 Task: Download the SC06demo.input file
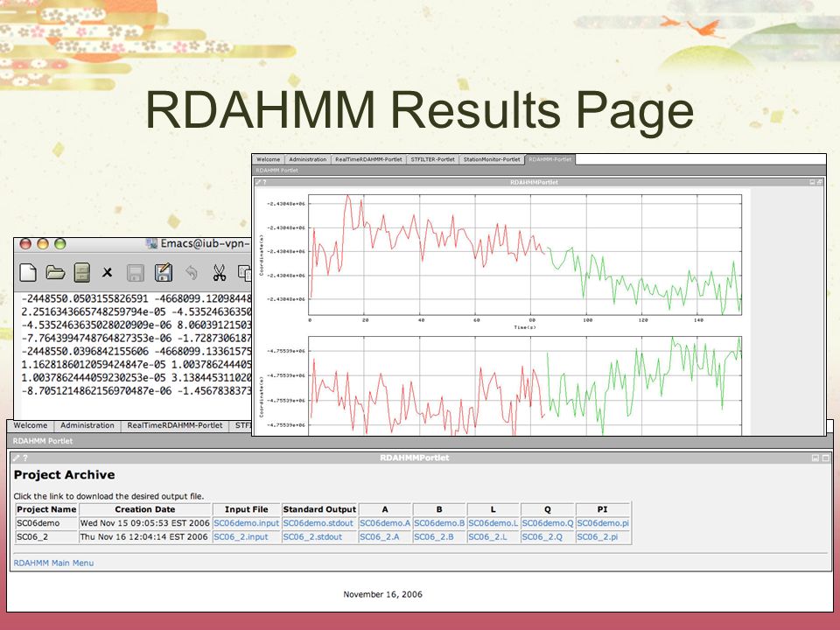click(247, 523)
